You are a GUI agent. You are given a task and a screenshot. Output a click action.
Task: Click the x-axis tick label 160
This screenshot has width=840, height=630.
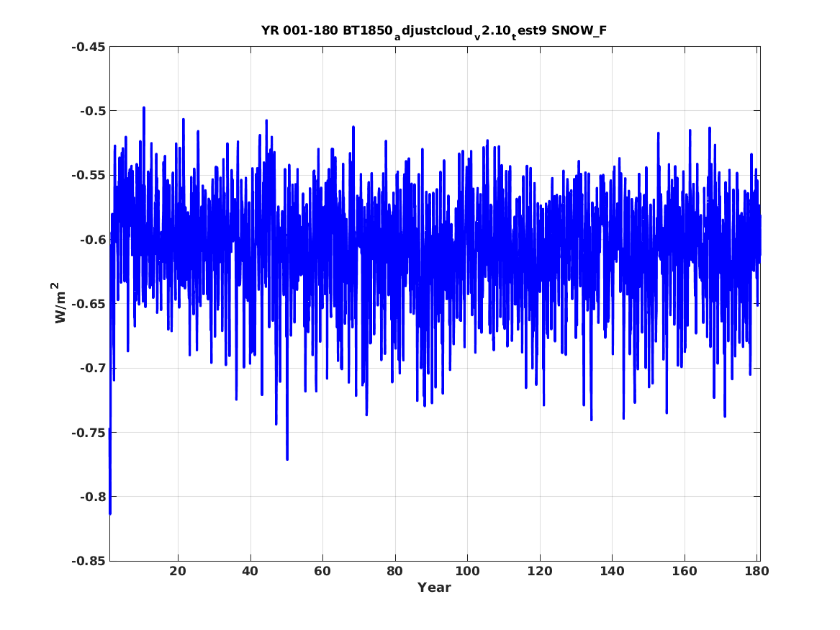point(685,571)
